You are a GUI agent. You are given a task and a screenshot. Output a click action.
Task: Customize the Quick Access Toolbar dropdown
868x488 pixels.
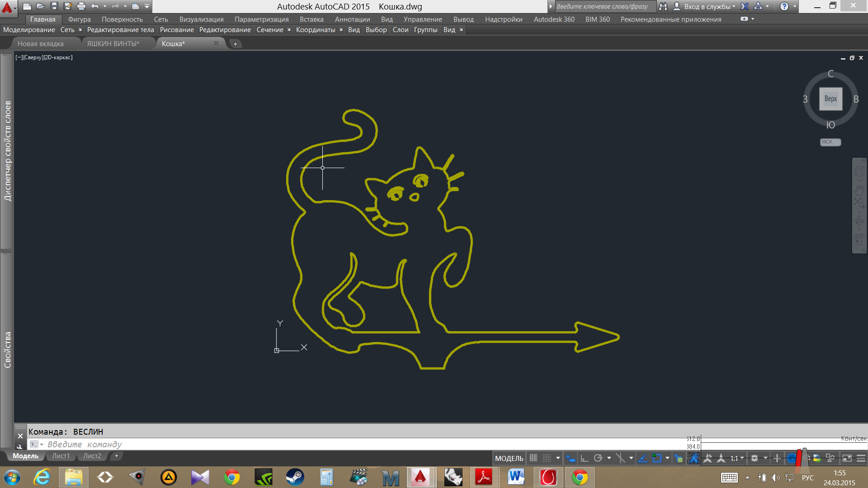tap(147, 6)
